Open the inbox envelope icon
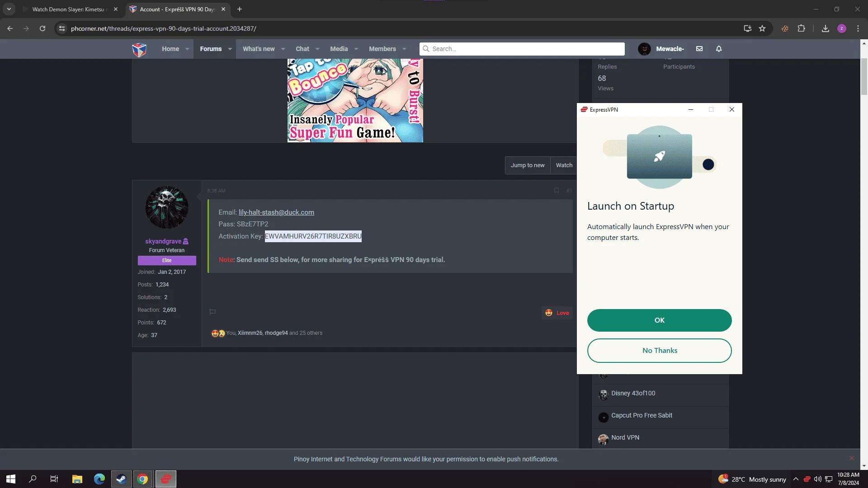868x488 pixels. click(x=699, y=49)
